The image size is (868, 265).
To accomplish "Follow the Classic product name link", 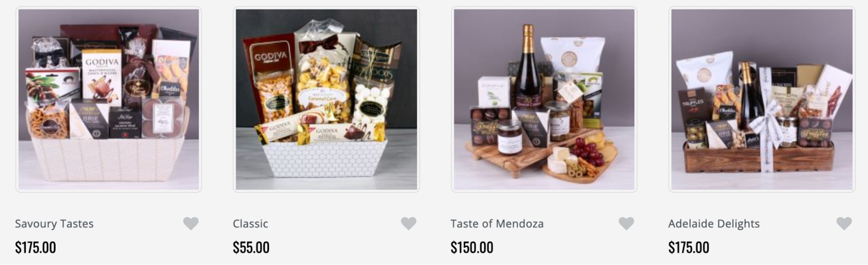I will coord(251,224).
